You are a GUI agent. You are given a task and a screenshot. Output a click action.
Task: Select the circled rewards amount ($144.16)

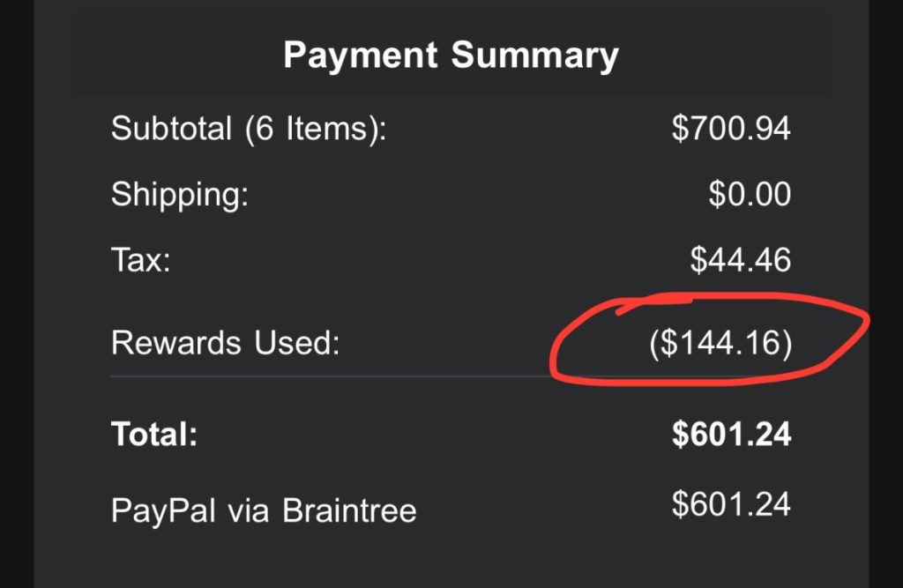pos(720,343)
